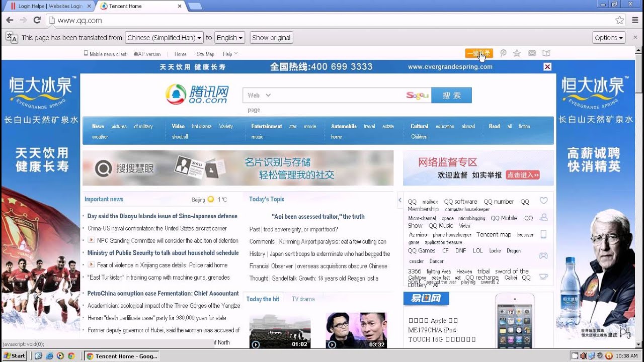Click the phone icon in services panel
The image size is (644, 362).
pos(543,234)
